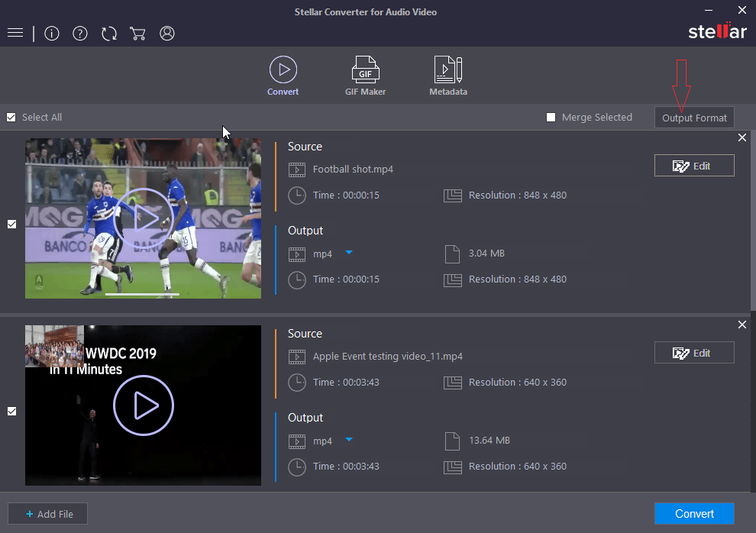Image resolution: width=756 pixels, height=533 pixels.
Task: Expand Football shot output format dropdown
Action: (349, 253)
